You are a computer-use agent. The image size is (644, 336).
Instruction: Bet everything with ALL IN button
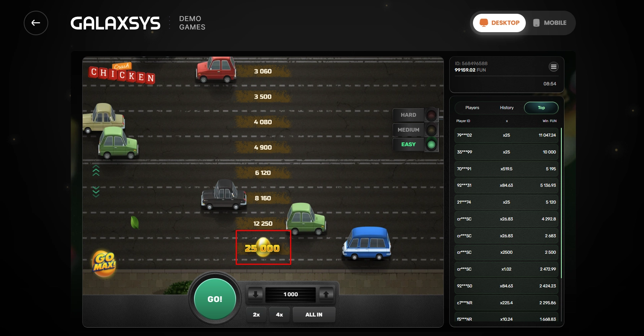(x=314, y=315)
